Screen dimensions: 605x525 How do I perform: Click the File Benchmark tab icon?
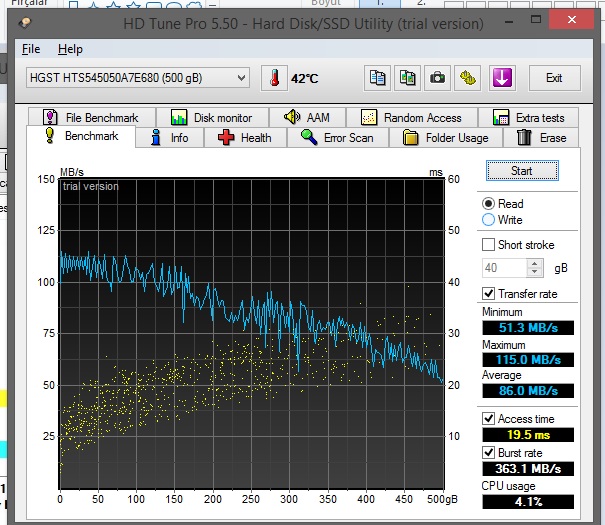click(x=50, y=117)
